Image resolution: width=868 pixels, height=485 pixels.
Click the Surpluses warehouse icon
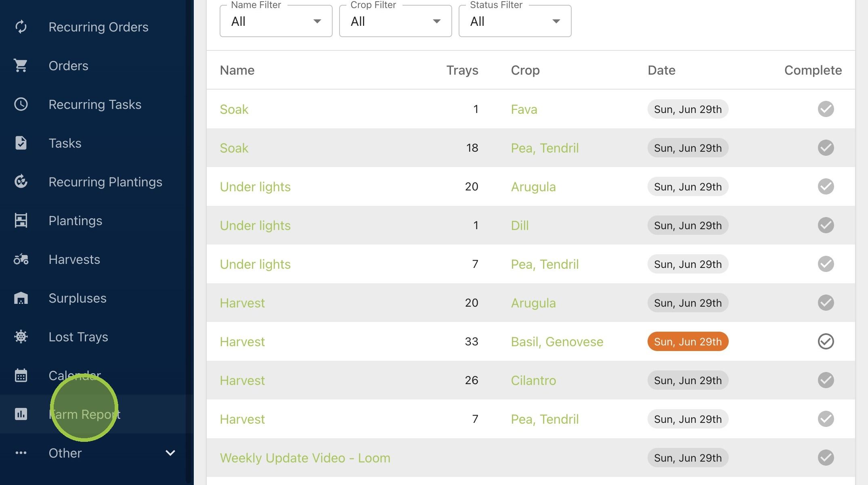[21, 298]
